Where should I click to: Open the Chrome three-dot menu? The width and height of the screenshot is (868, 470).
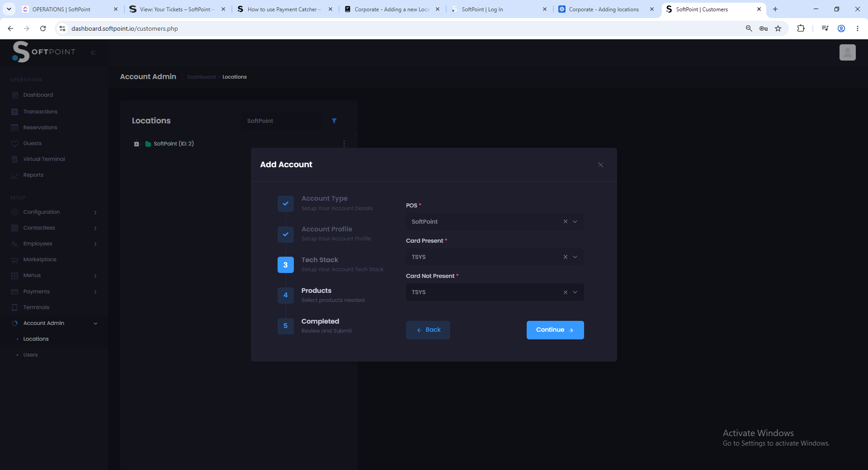click(x=858, y=28)
